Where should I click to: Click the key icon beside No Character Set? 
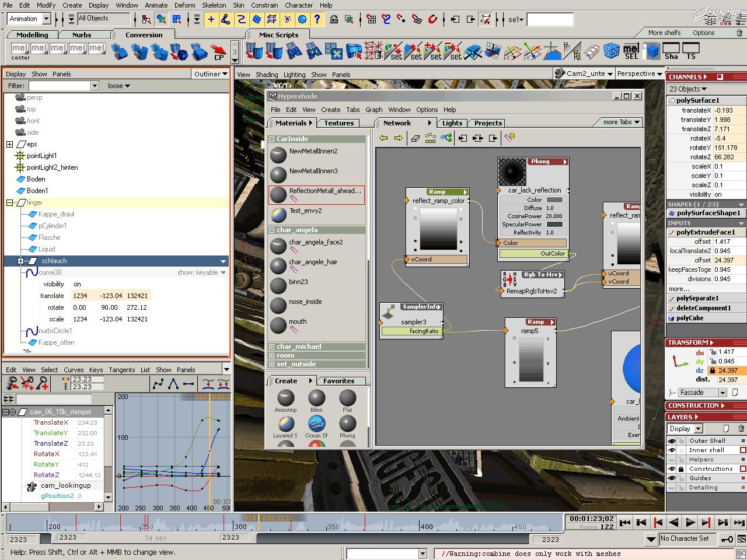pos(727,539)
